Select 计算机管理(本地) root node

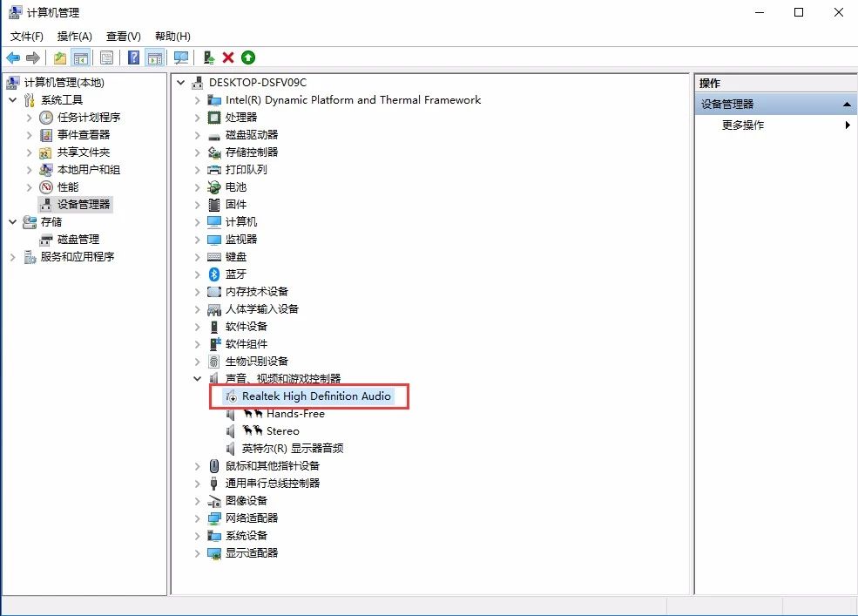tap(64, 83)
